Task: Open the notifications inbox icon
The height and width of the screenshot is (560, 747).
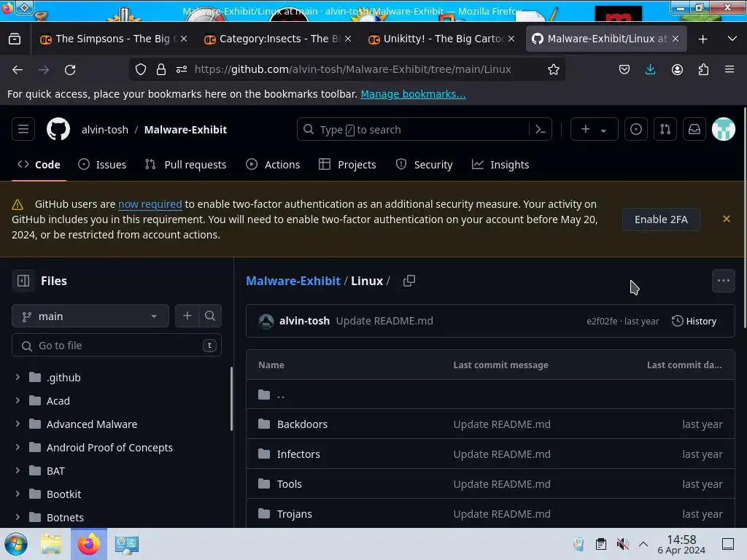Action: tap(694, 130)
